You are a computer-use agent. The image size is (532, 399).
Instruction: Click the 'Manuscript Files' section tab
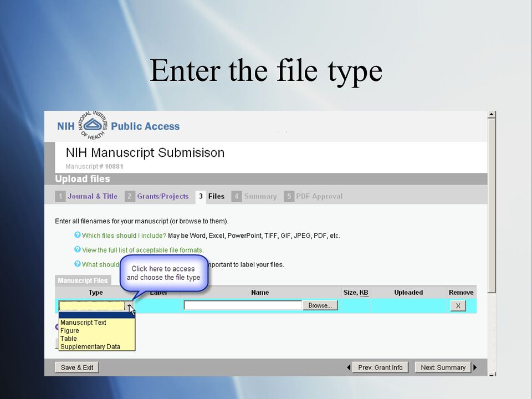(83, 280)
